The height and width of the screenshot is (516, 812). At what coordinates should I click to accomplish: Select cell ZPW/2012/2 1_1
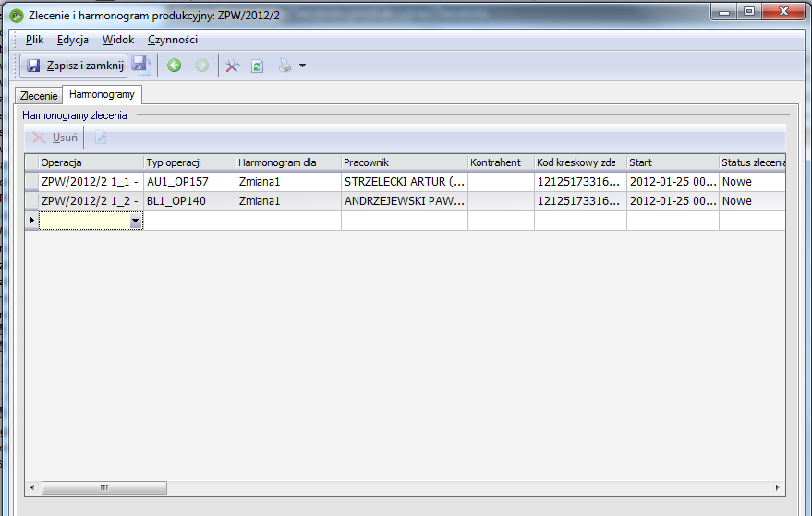pos(91,182)
